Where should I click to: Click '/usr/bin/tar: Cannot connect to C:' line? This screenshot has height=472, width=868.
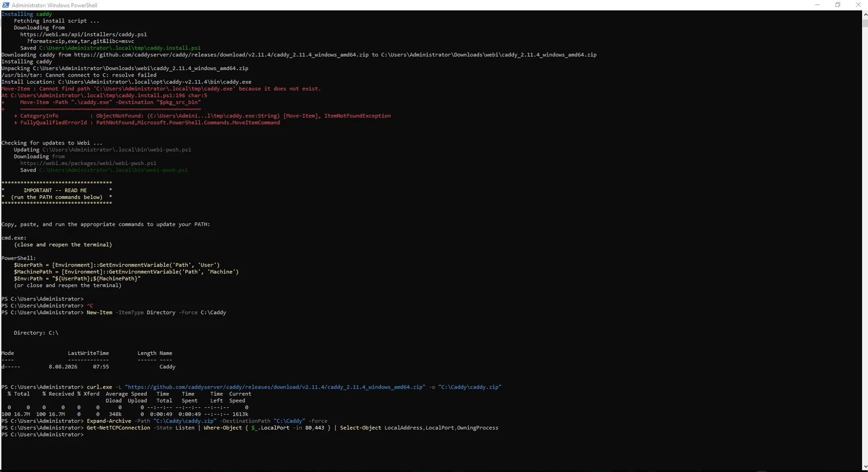(x=79, y=75)
